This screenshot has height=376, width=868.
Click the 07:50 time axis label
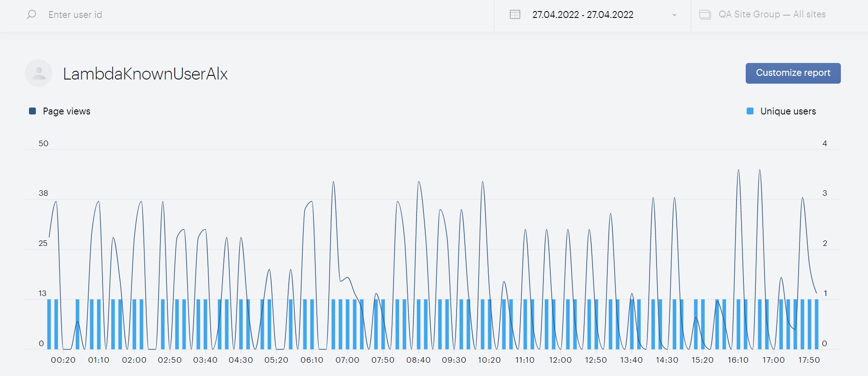[383, 360]
